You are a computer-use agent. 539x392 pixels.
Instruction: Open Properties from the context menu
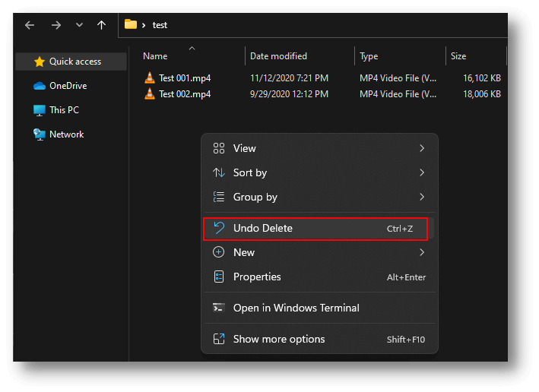tap(319, 277)
